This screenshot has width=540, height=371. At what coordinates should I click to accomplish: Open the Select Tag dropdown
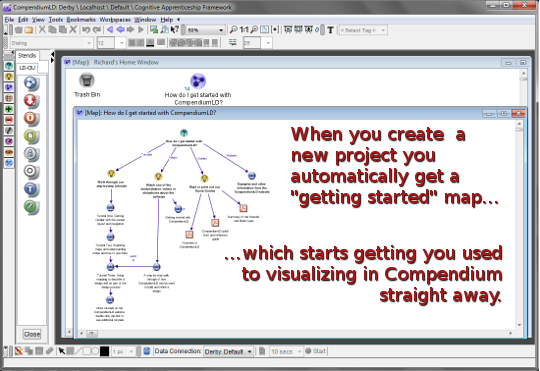tap(363, 30)
